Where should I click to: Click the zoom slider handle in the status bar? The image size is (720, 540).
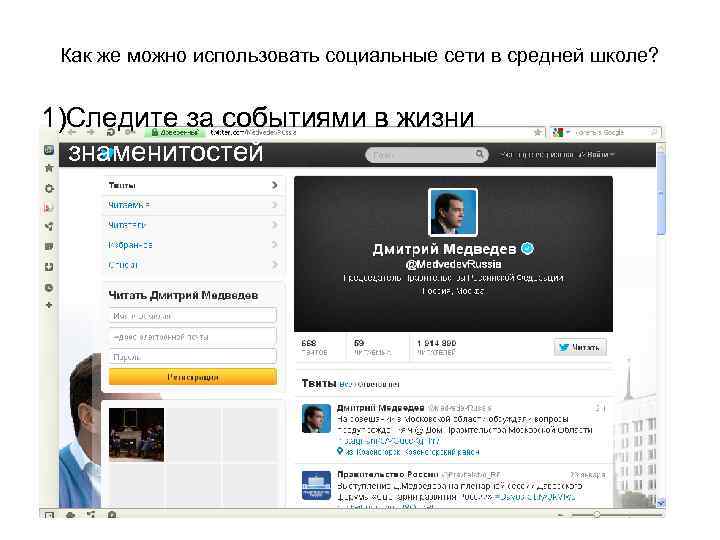tap(596, 515)
